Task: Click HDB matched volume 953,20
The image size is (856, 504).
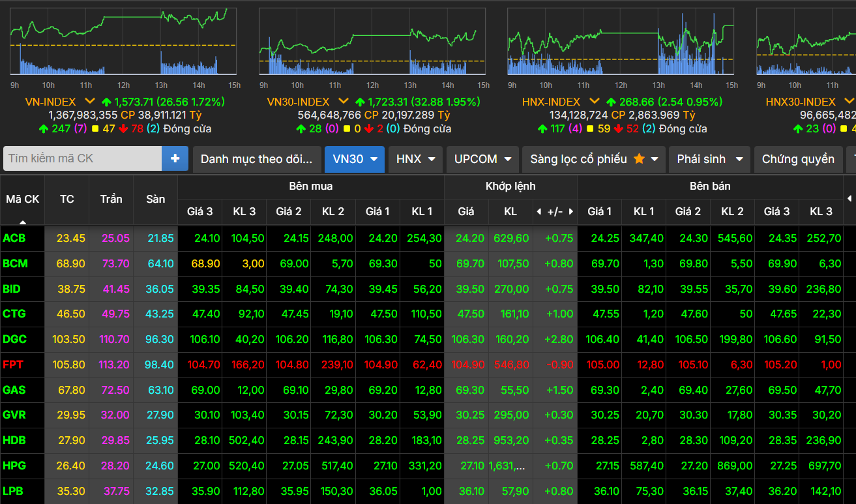Action: pyautogui.click(x=511, y=440)
